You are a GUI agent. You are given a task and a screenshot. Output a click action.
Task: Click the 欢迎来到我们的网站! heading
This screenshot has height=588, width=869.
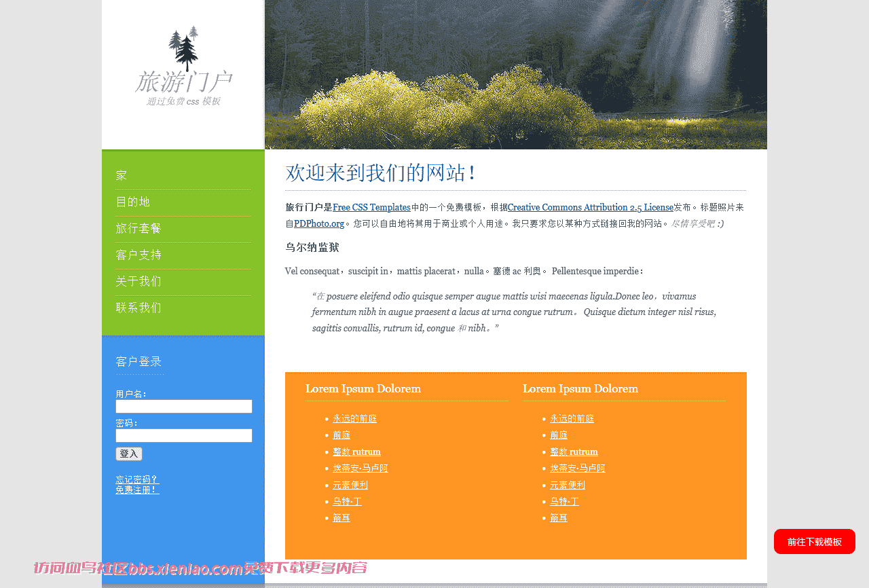[380, 173]
